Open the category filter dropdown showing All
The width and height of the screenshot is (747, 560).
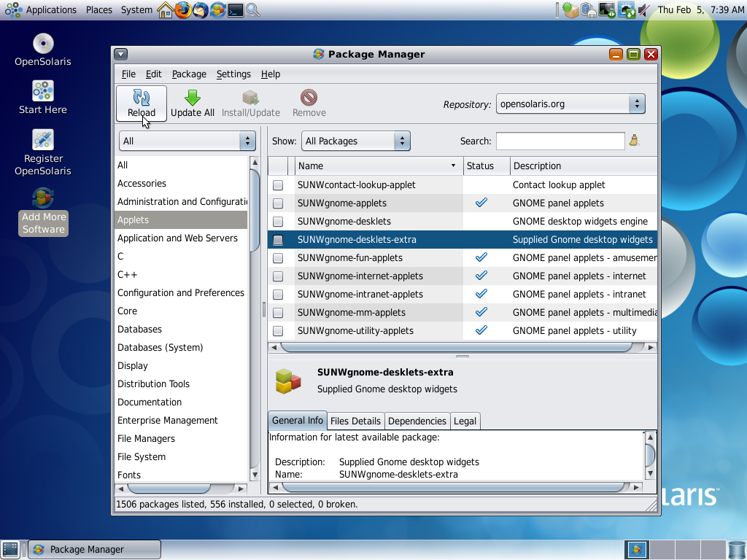[187, 141]
